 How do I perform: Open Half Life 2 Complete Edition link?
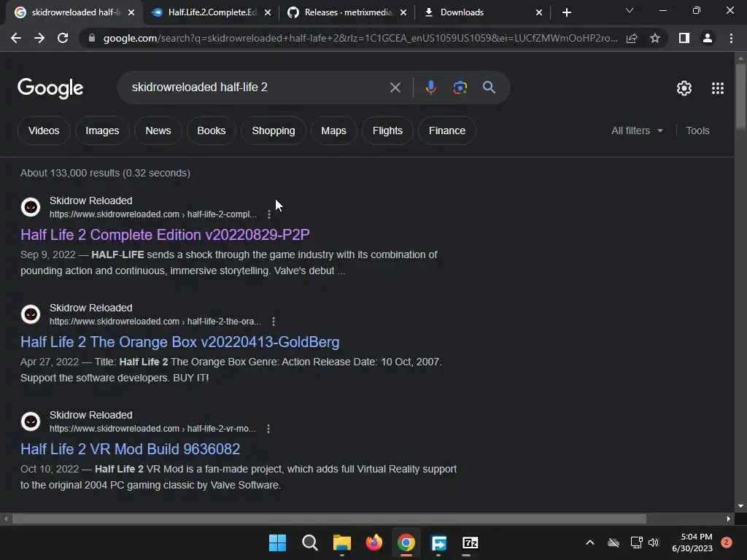(165, 235)
